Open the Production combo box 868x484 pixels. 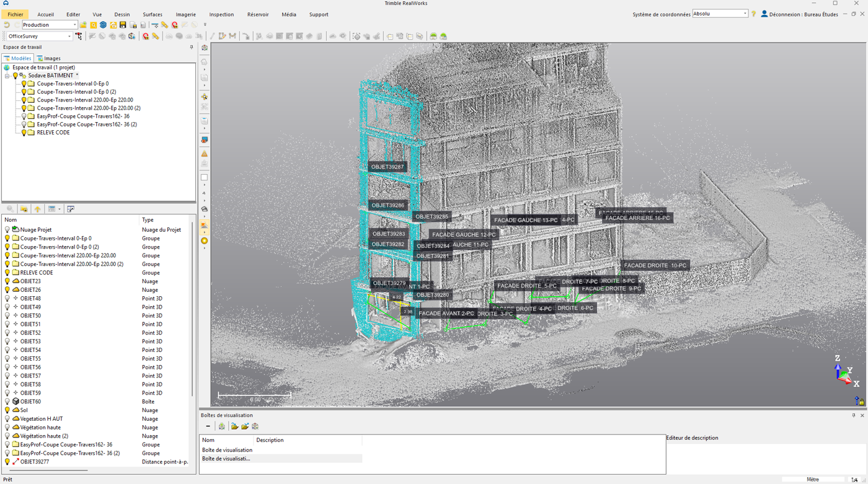(74, 24)
